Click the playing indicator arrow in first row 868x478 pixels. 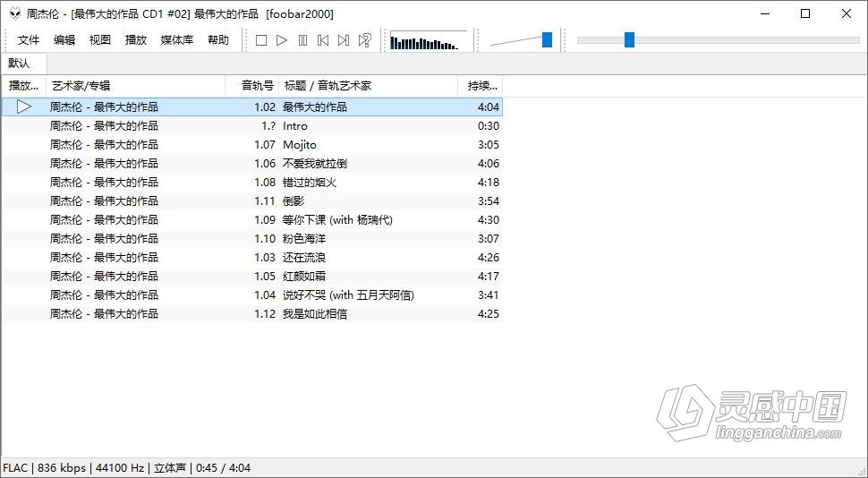(24, 107)
